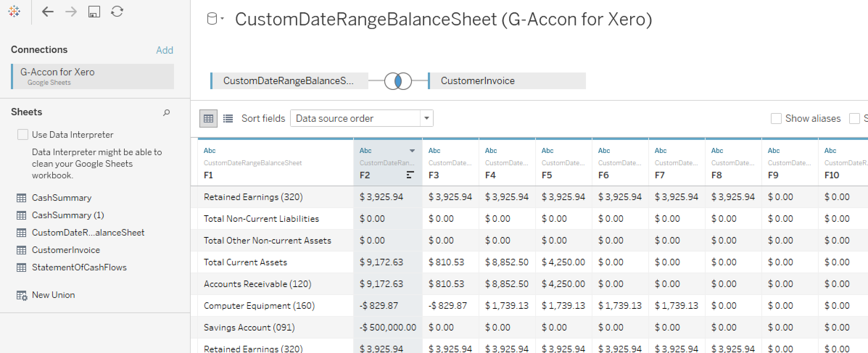Click the StatementOfCashFlows sheet name
This screenshot has width=868, height=353.
click(79, 267)
